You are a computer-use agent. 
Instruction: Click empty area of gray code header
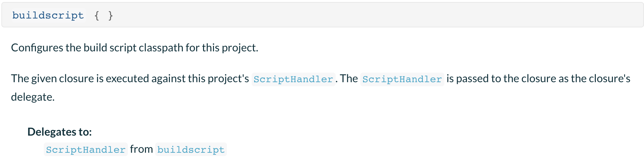[376, 15]
